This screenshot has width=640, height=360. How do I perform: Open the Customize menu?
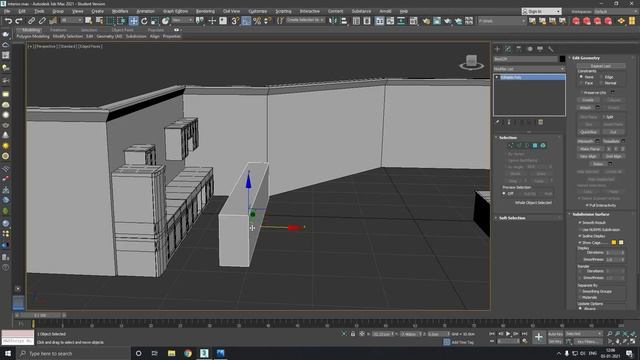tap(258, 11)
